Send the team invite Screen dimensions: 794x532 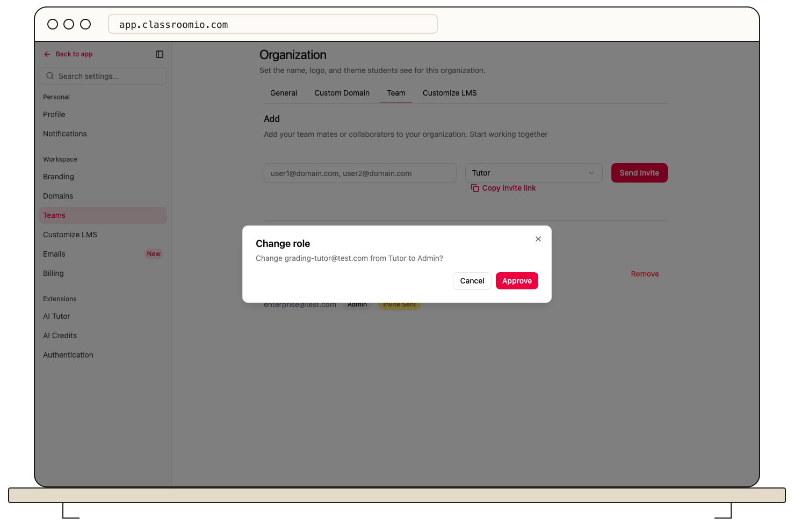pyautogui.click(x=639, y=173)
